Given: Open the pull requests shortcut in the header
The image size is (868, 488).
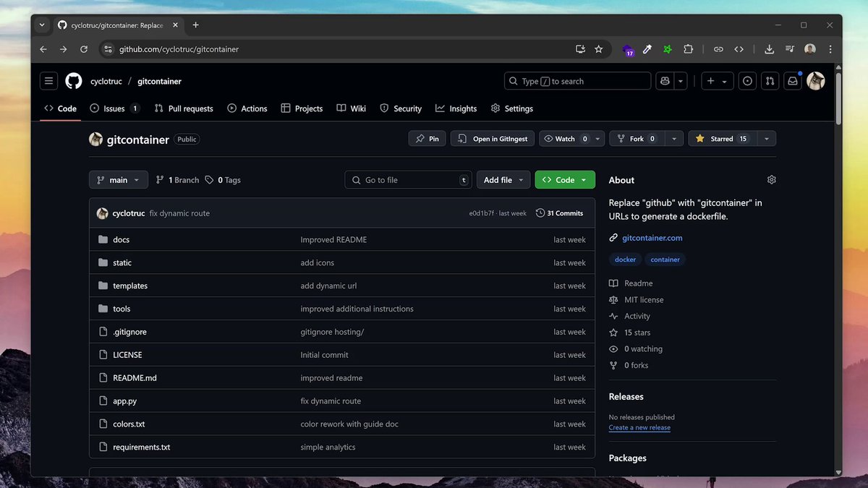Looking at the screenshot, I should coord(770,81).
